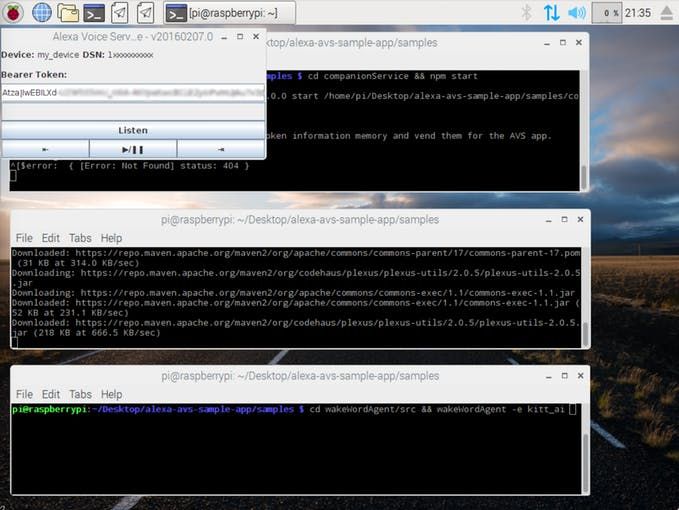The height and width of the screenshot is (510, 679).
Task: Open the file manager folder icon
Action: coord(68,13)
